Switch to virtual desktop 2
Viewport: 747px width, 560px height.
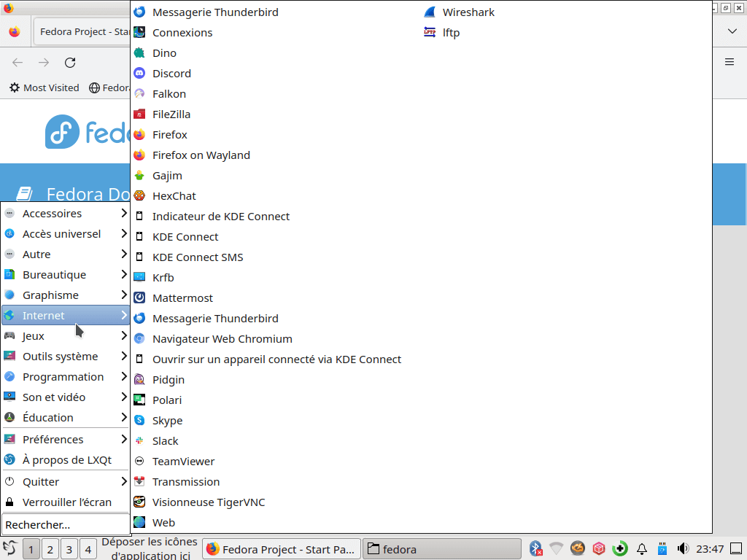click(x=50, y=550)
